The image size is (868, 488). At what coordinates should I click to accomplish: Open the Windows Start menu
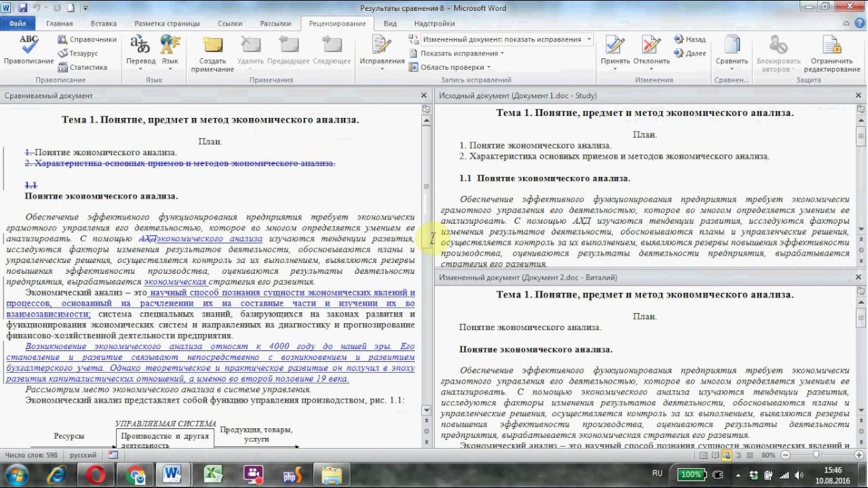(16, 474)
